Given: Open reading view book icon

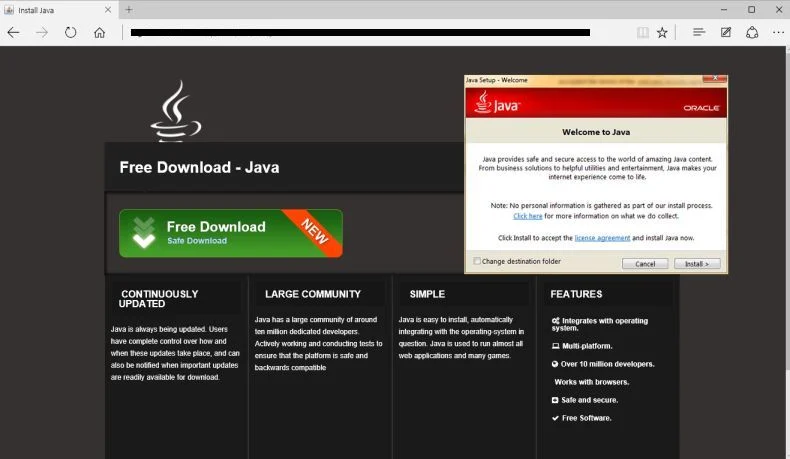Looking at the screenshot, I should point(642,33).
